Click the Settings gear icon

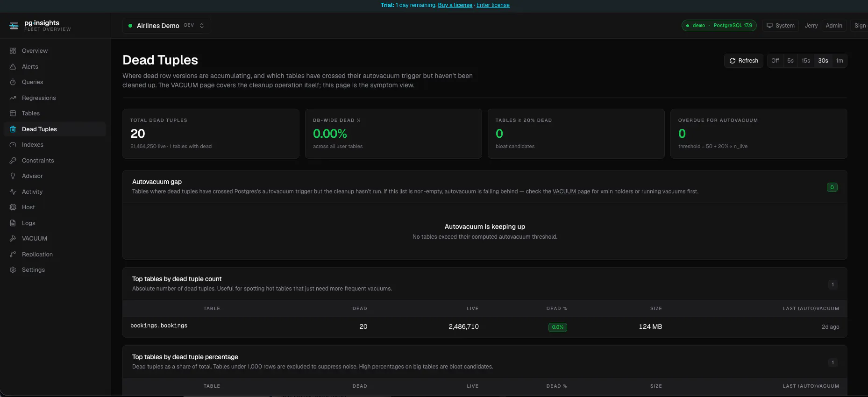pyautogui.click(x=13, y=270)
